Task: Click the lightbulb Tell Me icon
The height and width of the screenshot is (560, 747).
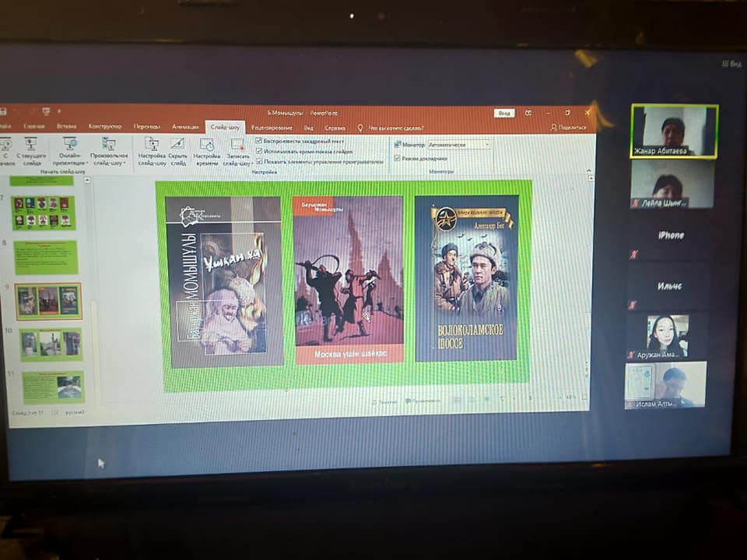Action: pos(360,128)
